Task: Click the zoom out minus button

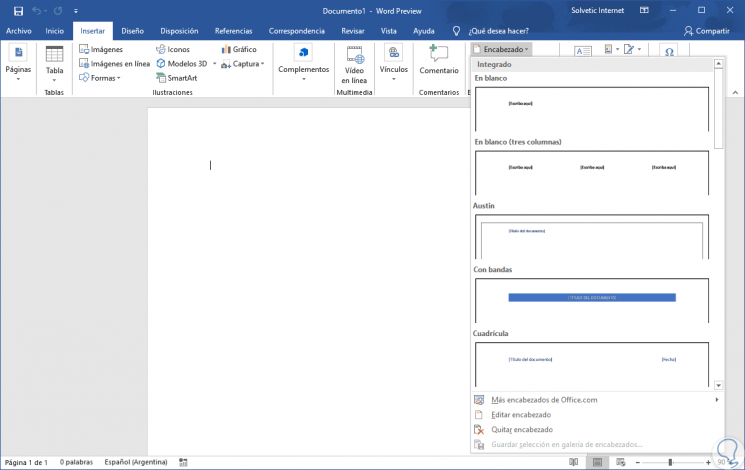Action: [638, 462]
